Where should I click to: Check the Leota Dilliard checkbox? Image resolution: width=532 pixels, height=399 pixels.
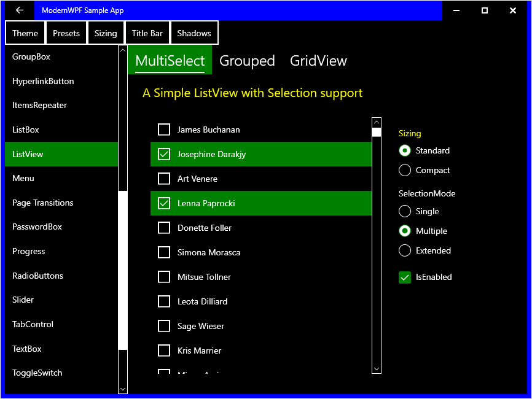(x=164, y=301)
